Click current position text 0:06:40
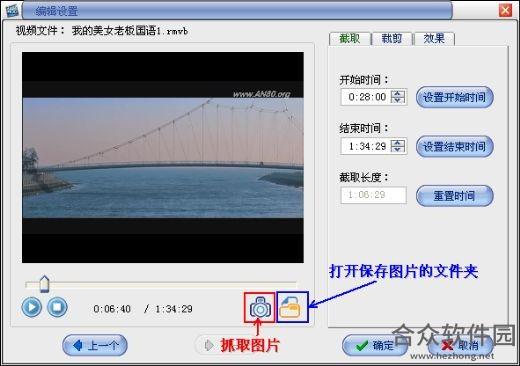 [112, 309]
